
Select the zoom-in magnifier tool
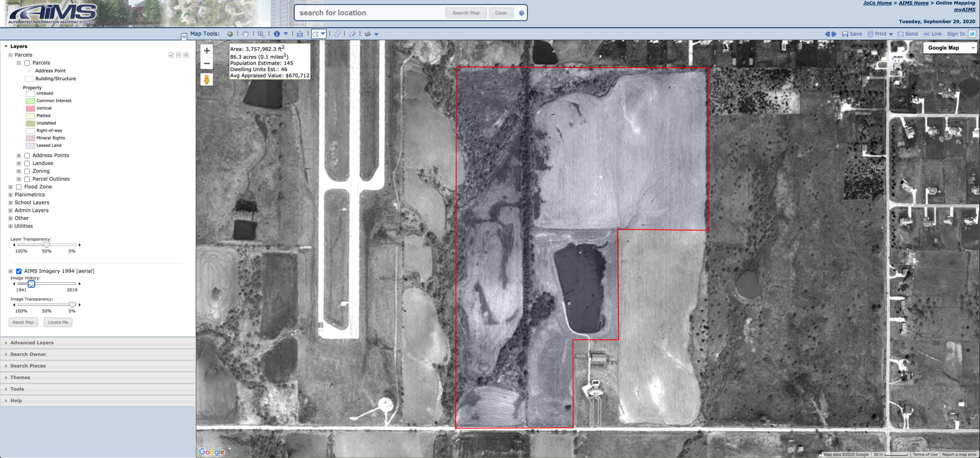(261, 34)
